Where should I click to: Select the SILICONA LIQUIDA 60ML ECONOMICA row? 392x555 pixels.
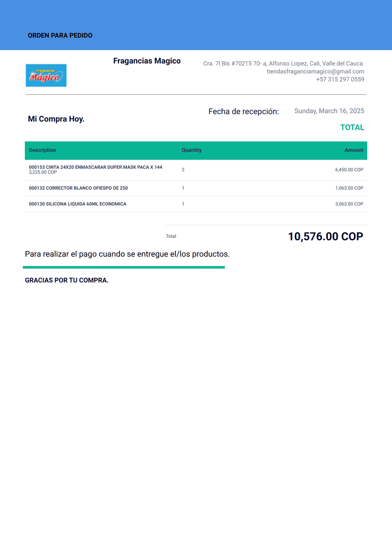point(196,204)
